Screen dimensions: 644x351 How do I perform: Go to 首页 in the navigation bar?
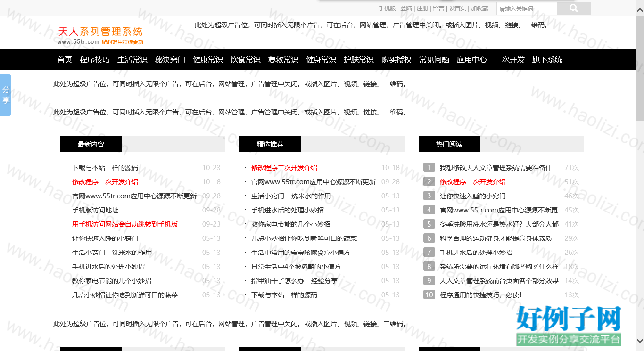pyautogui.click(x=65, y=59)
